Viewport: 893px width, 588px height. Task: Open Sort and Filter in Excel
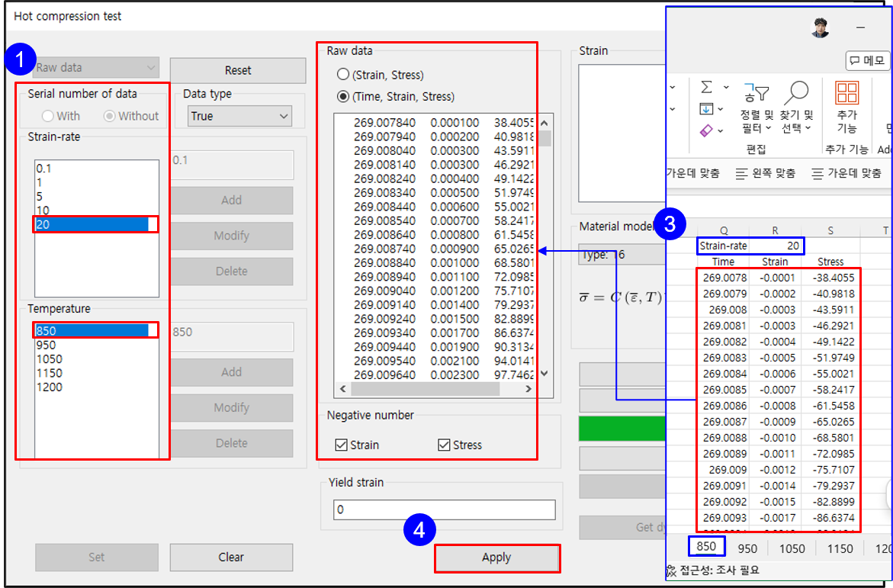coord(756,107)
